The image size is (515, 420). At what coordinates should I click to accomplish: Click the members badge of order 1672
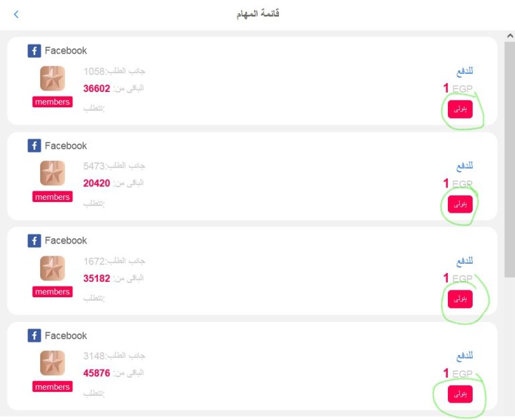52,292
